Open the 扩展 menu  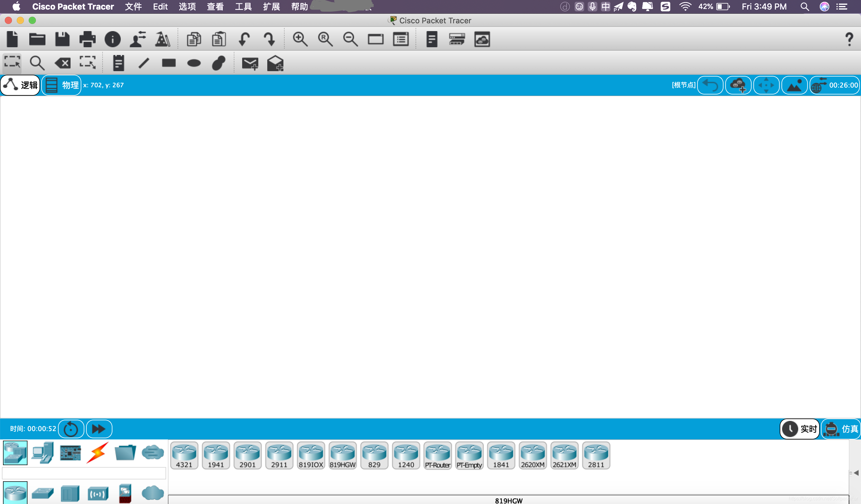pos(271,7)
